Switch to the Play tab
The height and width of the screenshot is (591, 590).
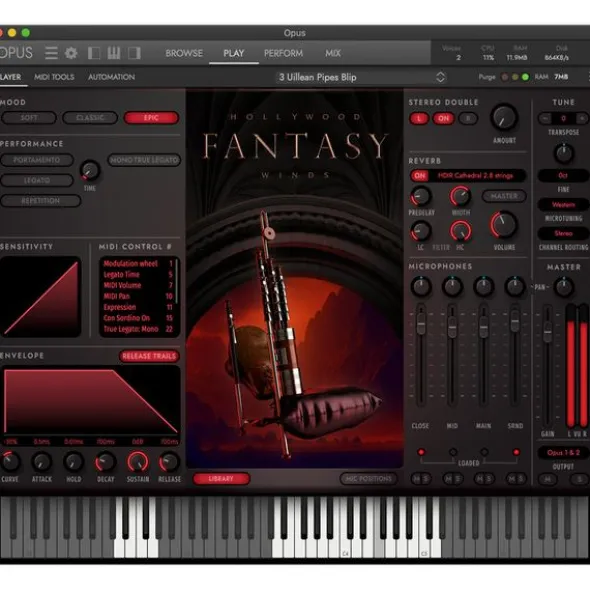pyautogui.click(x=234, y=53)
